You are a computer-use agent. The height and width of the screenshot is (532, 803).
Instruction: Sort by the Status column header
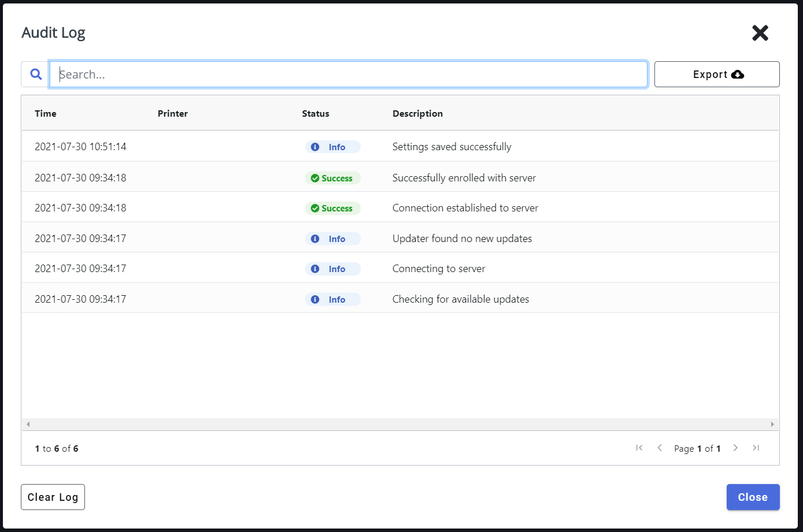pyautogui.click(x=315, y=114)
